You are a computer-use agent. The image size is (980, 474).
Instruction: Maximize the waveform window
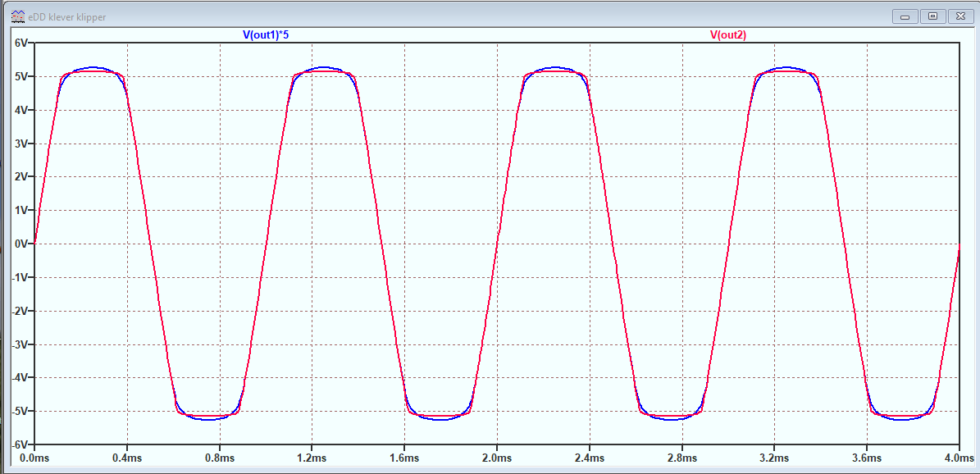pyautogui.click(x=932, y=16)
